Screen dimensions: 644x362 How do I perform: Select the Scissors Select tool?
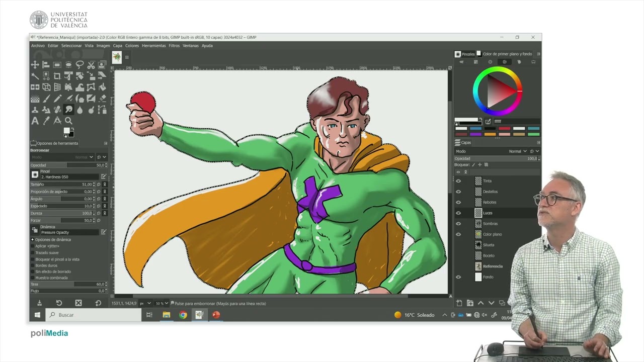click(91, 65)
